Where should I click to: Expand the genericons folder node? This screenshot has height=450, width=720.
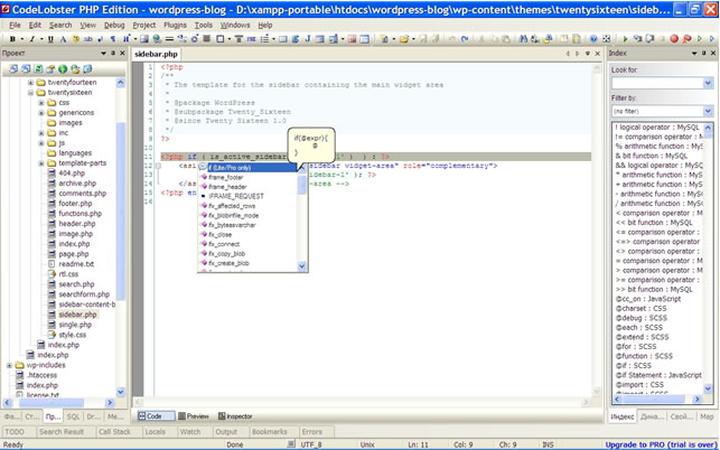click(x=41, y=113)
